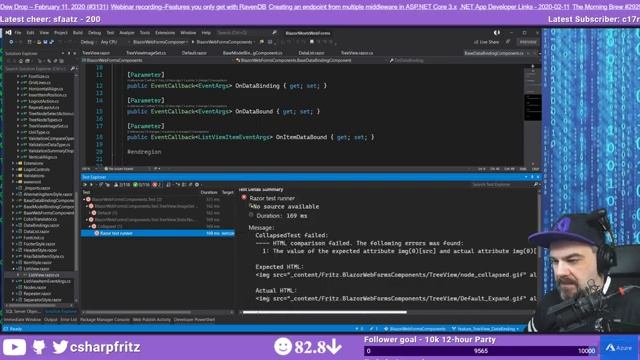Viewport: 640px width, 360px height.
Task: Open Test Explorer settings gear
Action: [197, 185]
